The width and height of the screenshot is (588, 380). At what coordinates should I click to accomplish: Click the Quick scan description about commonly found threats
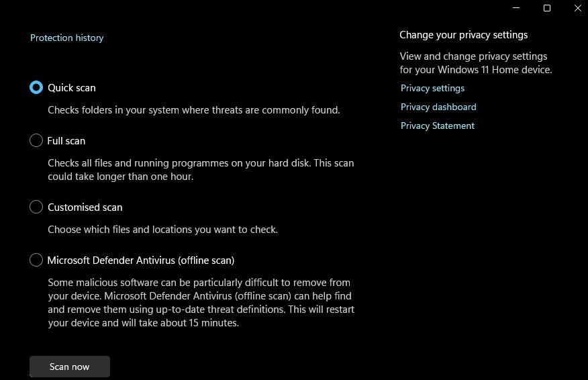(193, 109)
